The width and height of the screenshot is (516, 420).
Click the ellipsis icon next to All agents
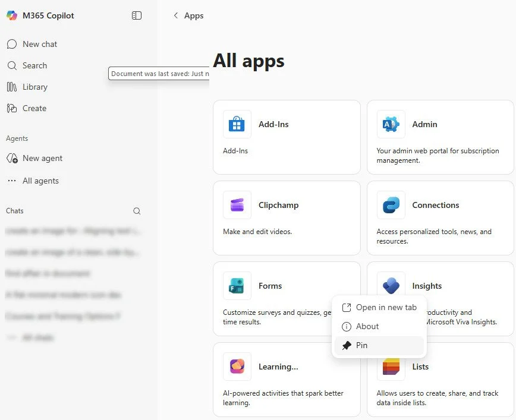[x=12, y=181]
